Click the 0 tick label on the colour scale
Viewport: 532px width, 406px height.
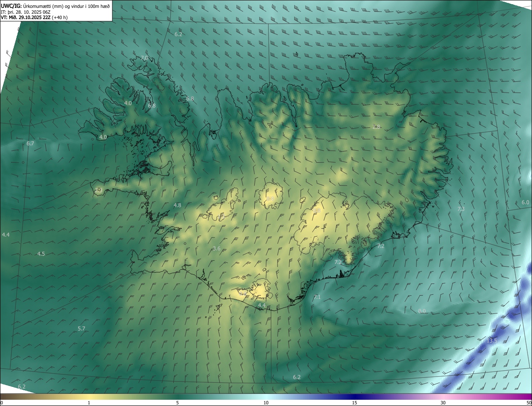pos(1,403)
